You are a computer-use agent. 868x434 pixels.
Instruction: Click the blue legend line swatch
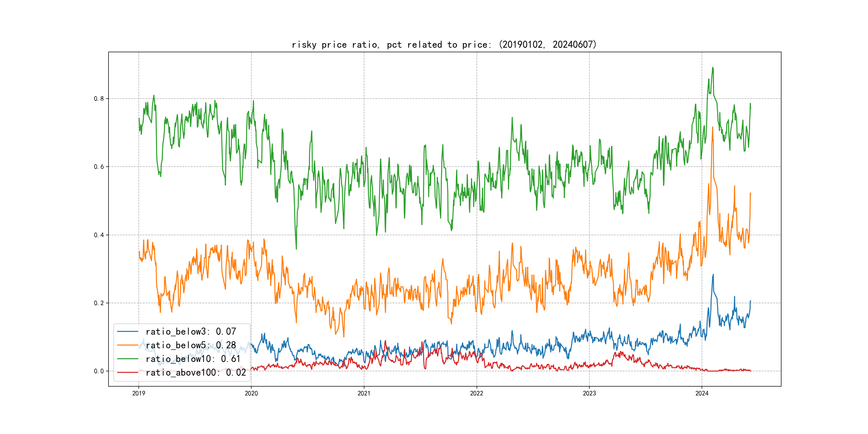click(x=127, y=332)
